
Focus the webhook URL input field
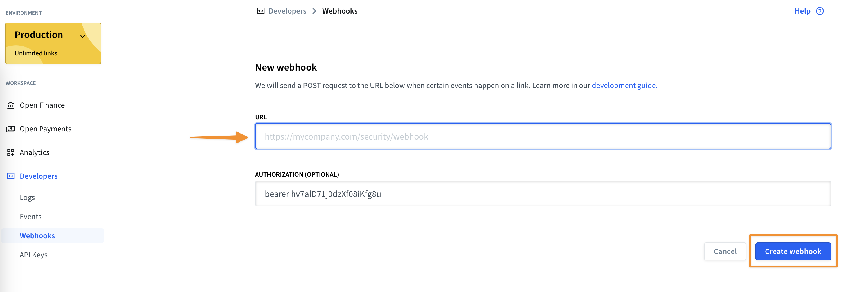click(543, 136)
